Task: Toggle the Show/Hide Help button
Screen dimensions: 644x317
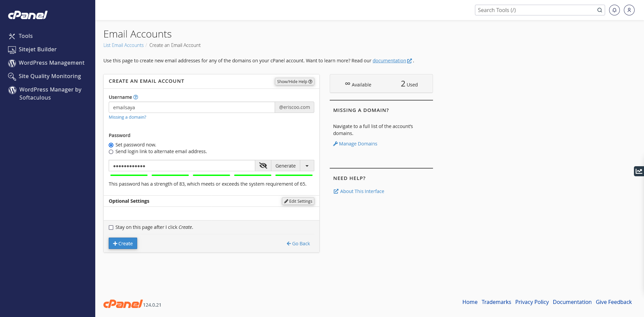Action: tap(294, 81)
